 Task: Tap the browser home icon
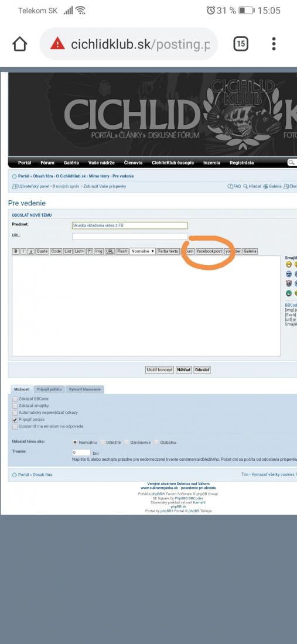[x=20, y=44]
